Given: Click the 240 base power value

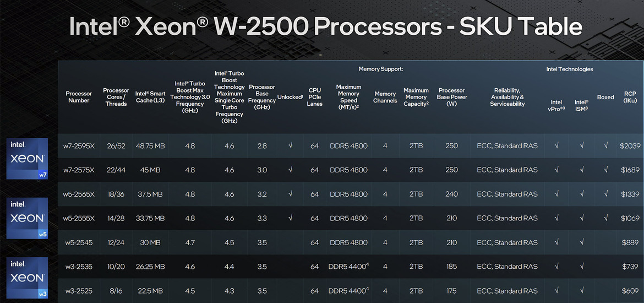Looking at the screenshot, I should click(452, 194).
